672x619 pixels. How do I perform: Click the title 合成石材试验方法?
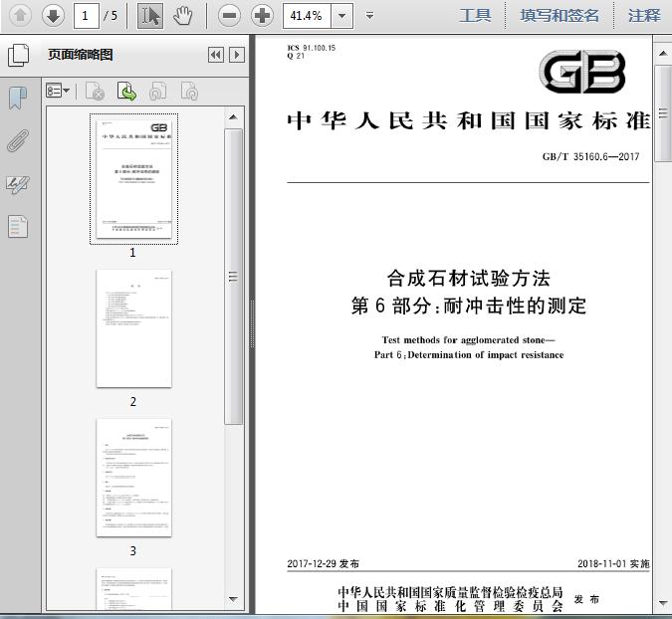pos(469,279)
